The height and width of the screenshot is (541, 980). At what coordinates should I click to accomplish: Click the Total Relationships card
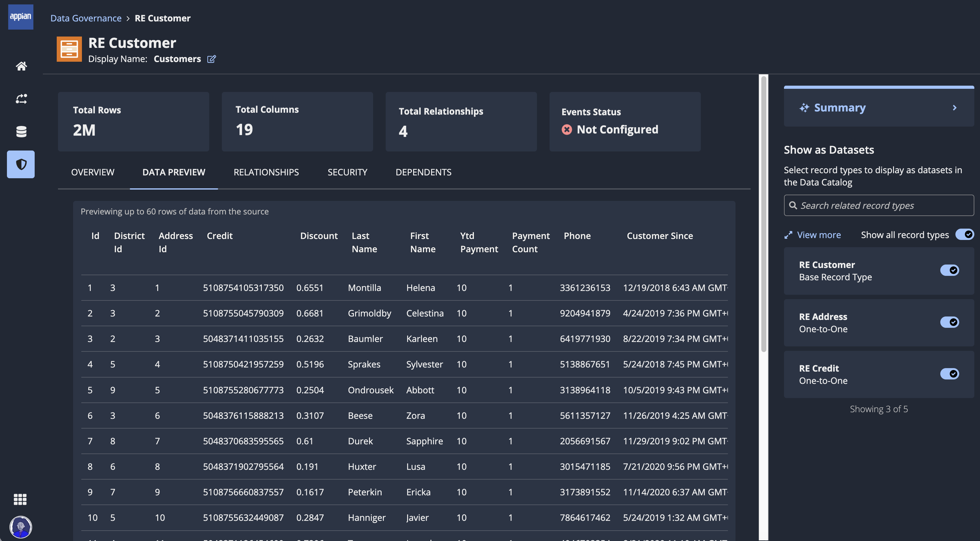(x=461, y=122)
